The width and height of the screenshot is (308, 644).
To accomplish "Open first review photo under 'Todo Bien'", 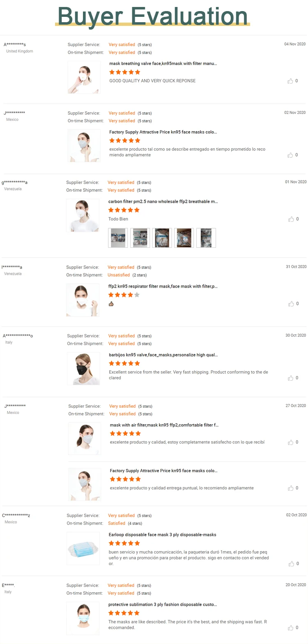I will click(x=118, y=238).
